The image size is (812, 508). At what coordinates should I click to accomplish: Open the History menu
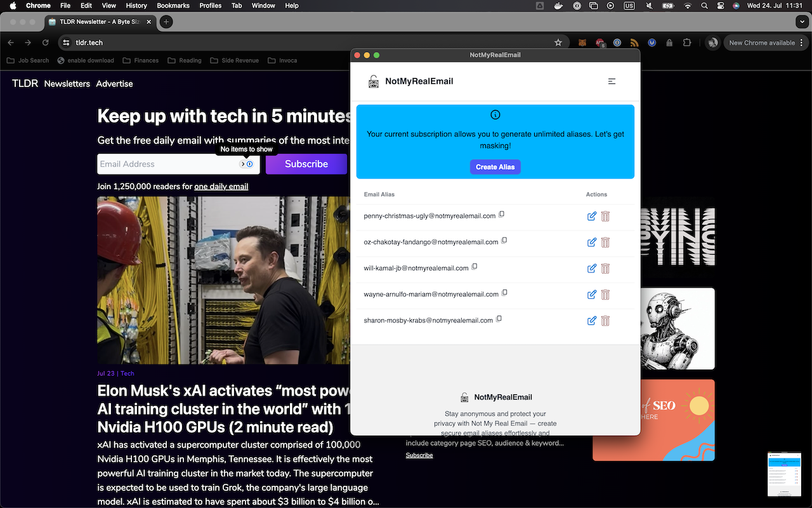point(136,6)
